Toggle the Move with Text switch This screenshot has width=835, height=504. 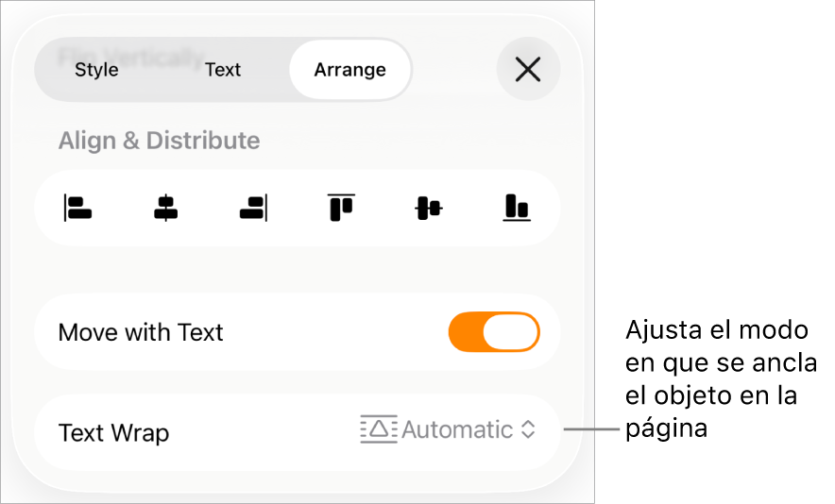(x=494, y=332)
